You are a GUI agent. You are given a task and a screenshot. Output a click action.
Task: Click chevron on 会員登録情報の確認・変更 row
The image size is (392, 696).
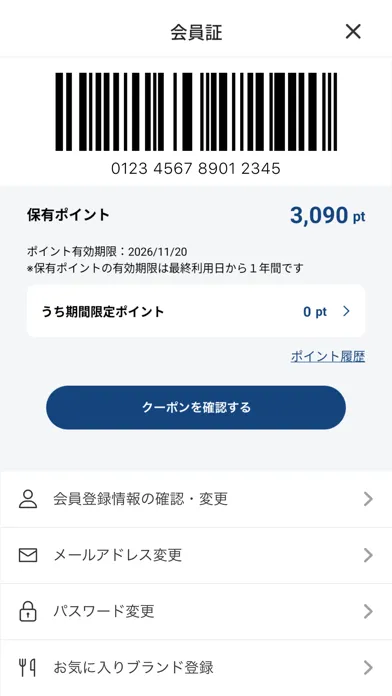click(368, 499)
